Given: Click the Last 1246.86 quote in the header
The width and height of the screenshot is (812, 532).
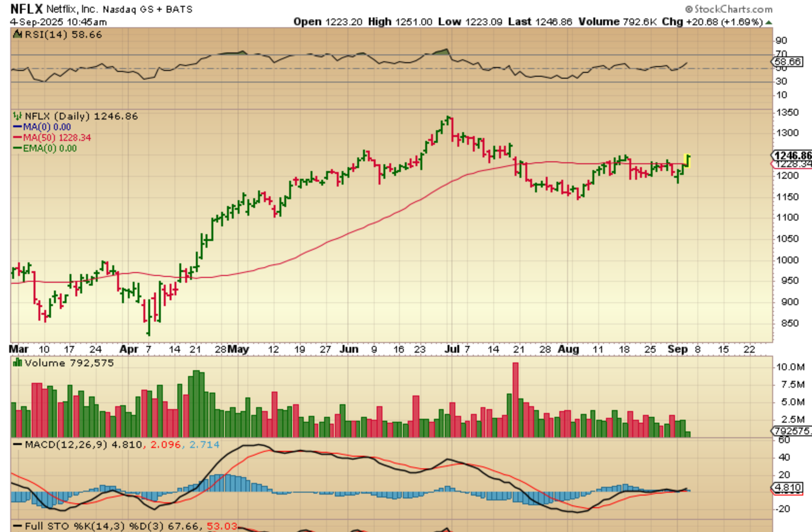Looking at the screenshot, I should coord(540,22).
